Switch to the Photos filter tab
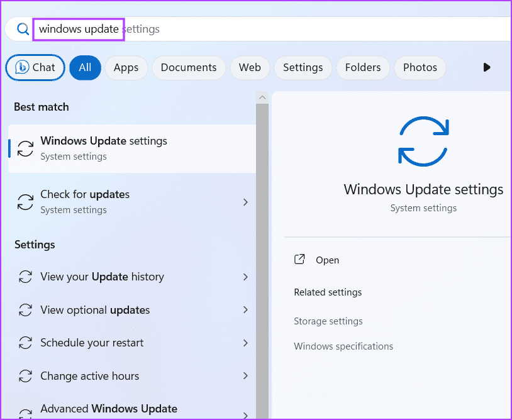The height and width of the screenshot is (420, 512). click(420, 67)
